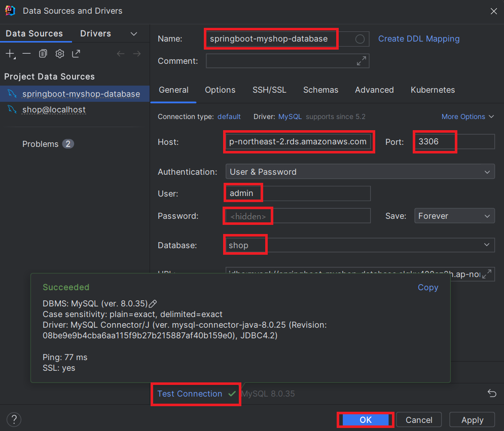Open data source settings gear icon
Screen dimensions: 504x431
point(60,54)
